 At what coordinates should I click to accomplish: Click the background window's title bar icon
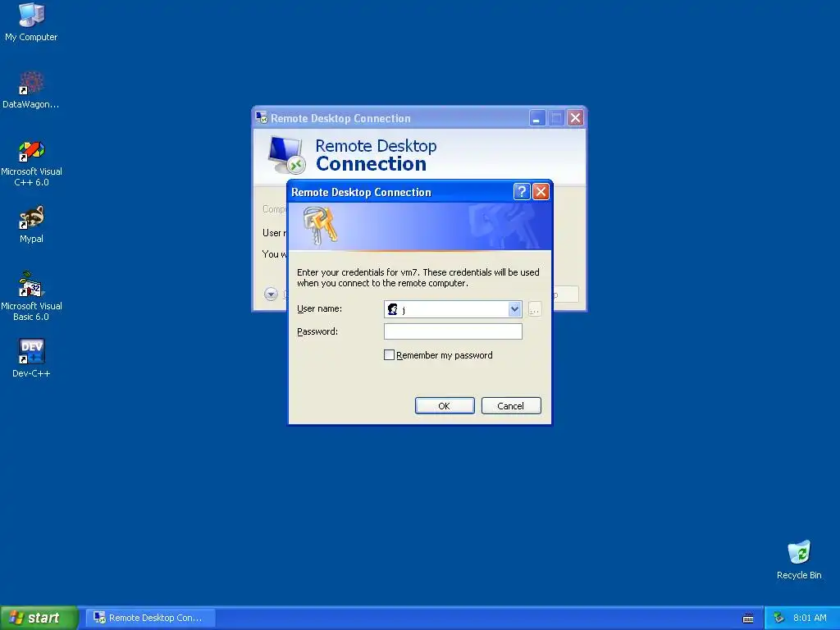[262, 117]
